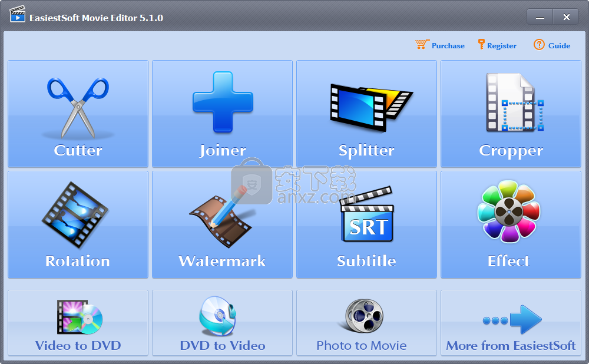The image size is (589, 364).
Task: Click the orange key Register icon
Action: pos(481,44)
